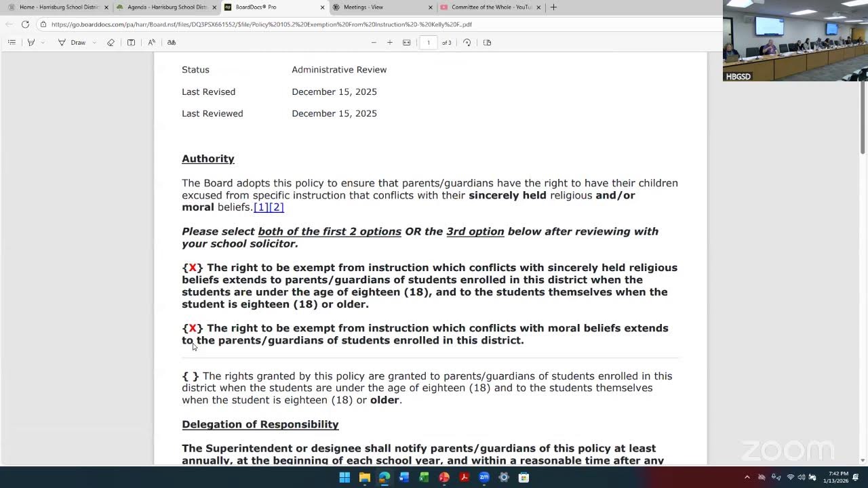Viewport: 868px width, 488px height.
Task: Click the page number input field
Action: tap(429, 42)
